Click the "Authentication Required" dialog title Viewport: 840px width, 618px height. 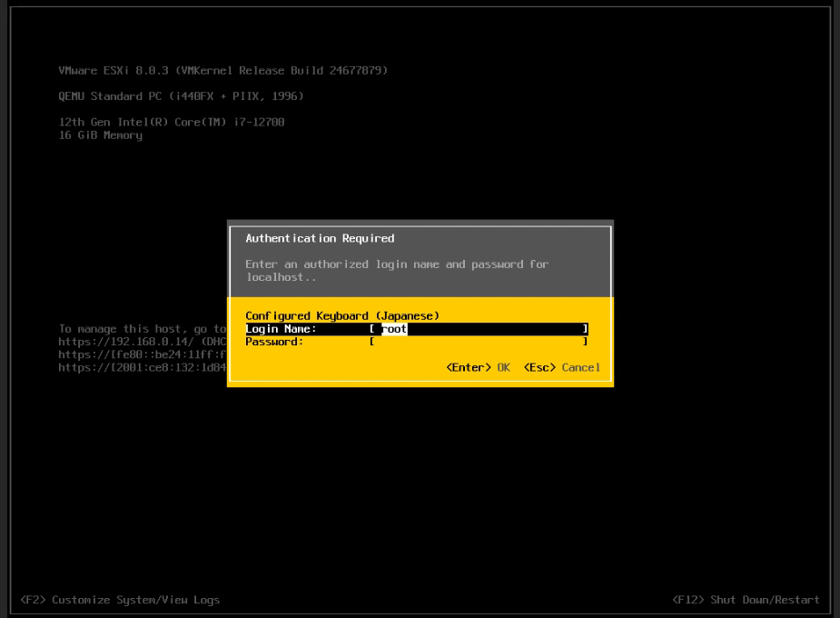pos(320,238)
